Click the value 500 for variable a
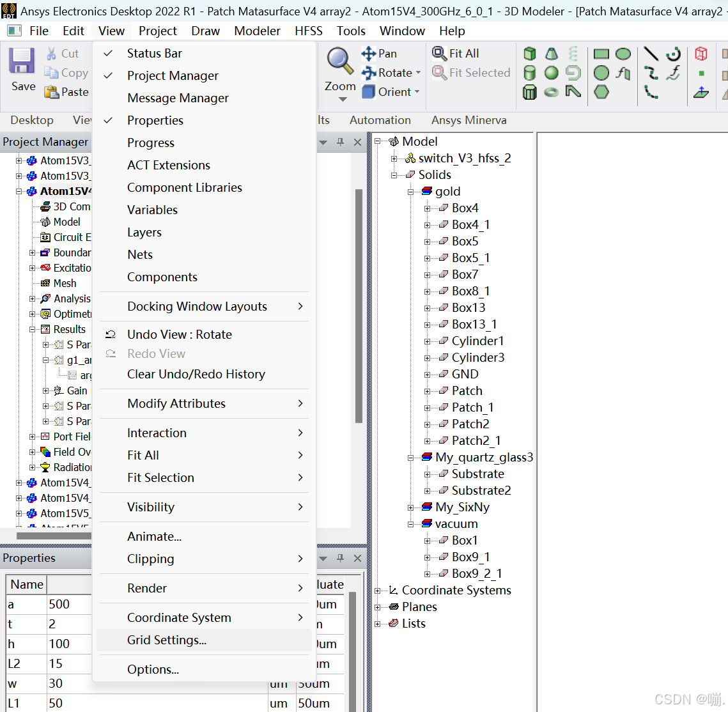Image resolution: width=728 pixels, height=712 pixels. pyautogui.click(x=59, y=605)
